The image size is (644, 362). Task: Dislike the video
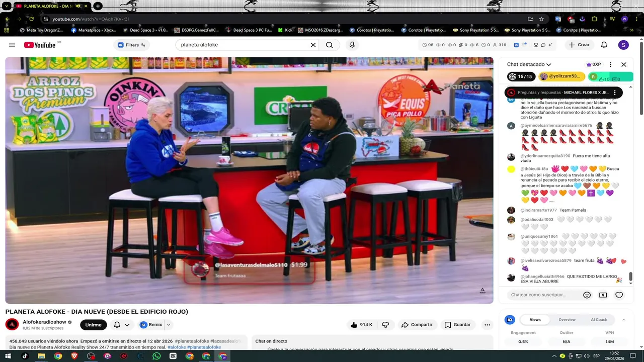(385, 325)
